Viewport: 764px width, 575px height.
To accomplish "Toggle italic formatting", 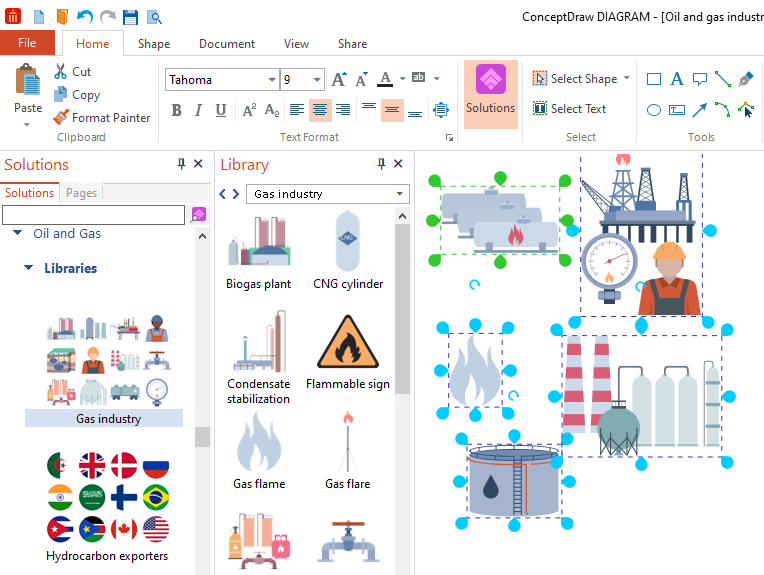I will [198, 110].
